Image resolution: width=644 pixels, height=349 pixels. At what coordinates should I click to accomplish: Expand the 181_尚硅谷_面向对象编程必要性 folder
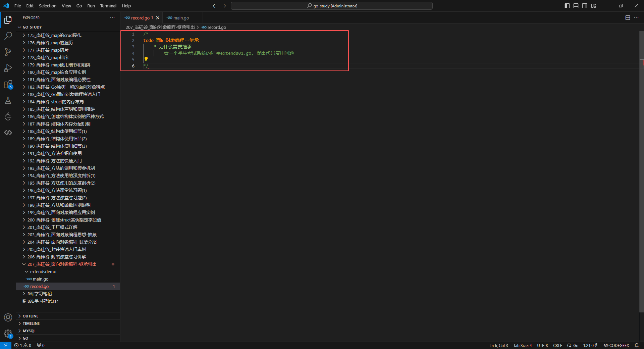click(68, 80)
